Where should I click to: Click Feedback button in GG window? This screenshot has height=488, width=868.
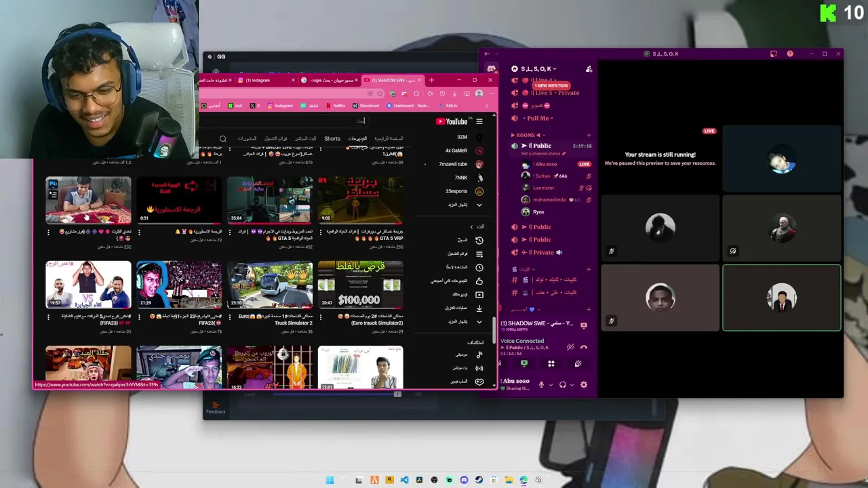(x=216, y=409)
